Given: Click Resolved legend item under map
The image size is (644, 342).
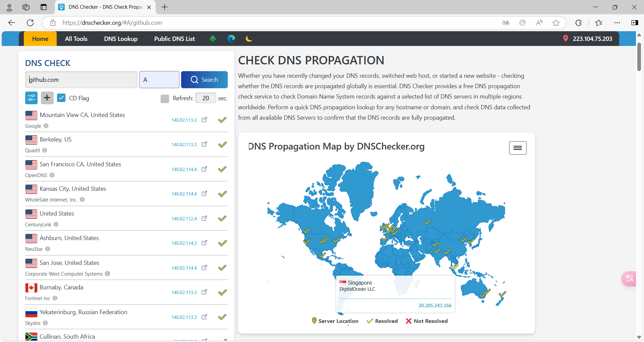Looking at the screenshot, I should pyautogui.click(x=382, y=321).
